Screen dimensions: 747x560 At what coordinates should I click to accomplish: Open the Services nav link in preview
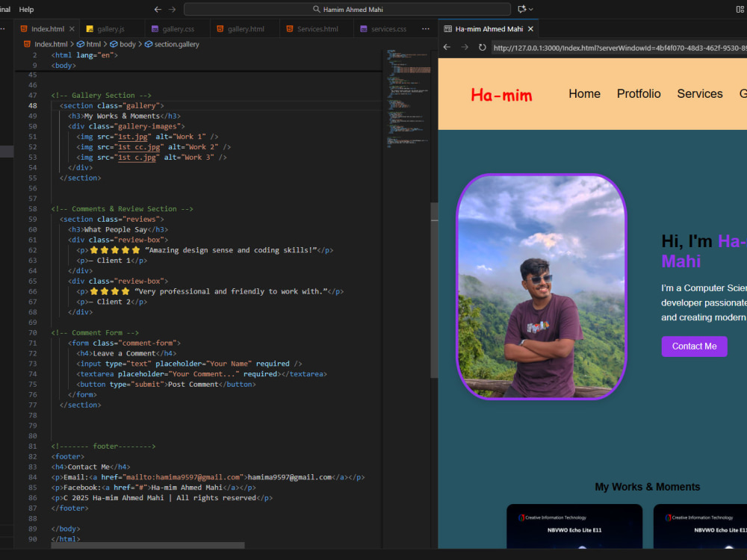(699, 94)
